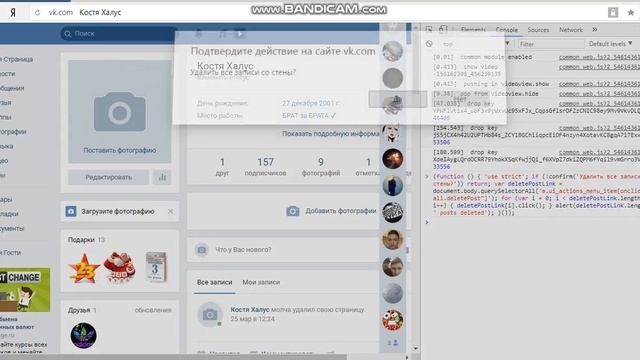640x360 pixels.
Task: Open the Подарки 13 section header
Action: [86, 240]
